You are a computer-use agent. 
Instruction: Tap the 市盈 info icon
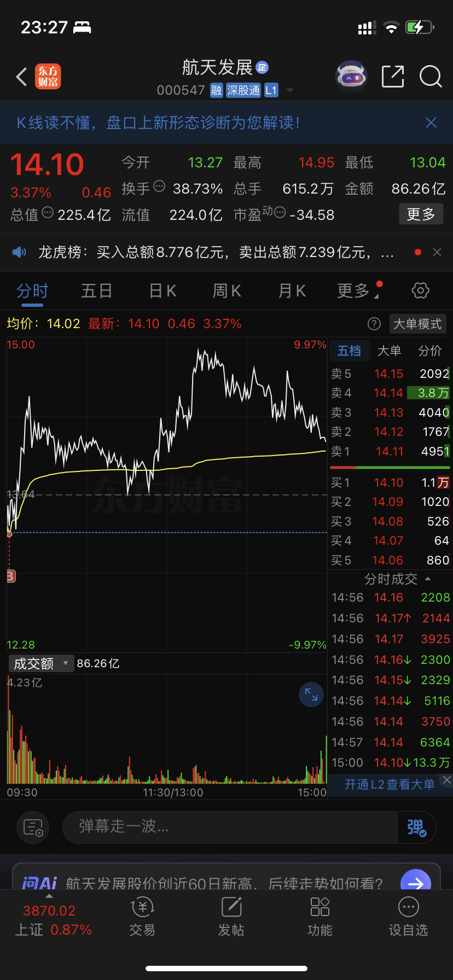click(x=280, y=212)
